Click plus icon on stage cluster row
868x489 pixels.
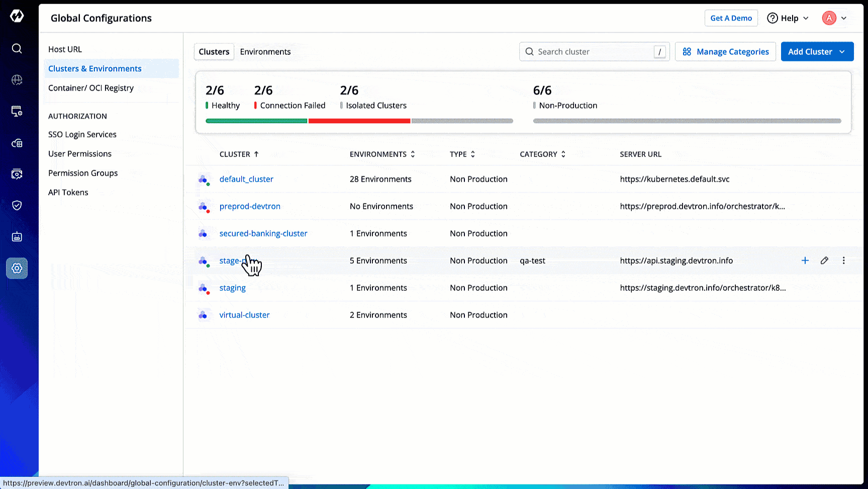[805, 261]
